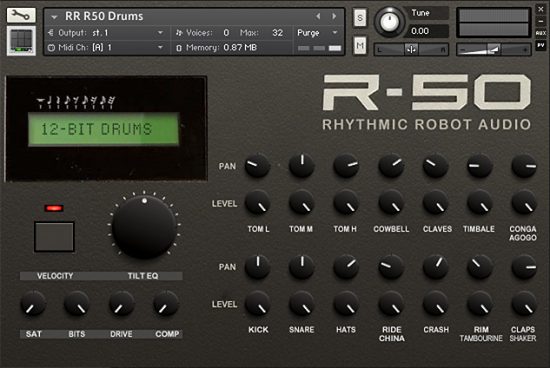The width and height of the screenshot is (550, 368).
Task: Expand instrument header arrow beside RR R50 Drums
Action: (x=54, y=16)
